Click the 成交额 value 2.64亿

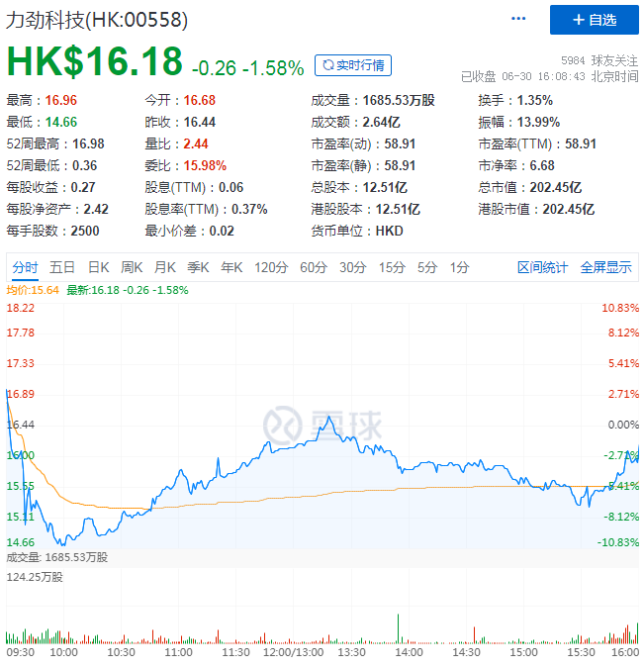[381, 122]
